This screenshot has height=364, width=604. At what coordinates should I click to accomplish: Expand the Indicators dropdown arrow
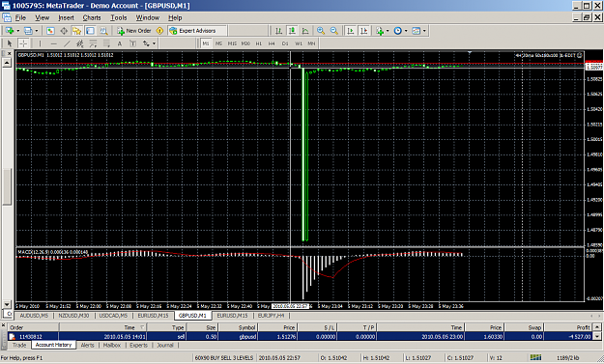pyautogui.click(x=388, y=31)
